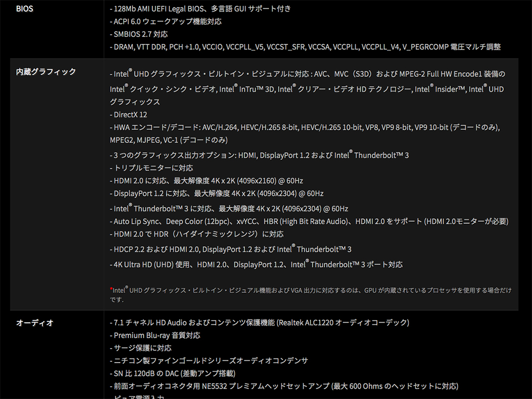This screenshot has width=532, height=399.
Task: Click the 4K Ultra HD (UHD) 使用 line
Action: click(256, 264)
